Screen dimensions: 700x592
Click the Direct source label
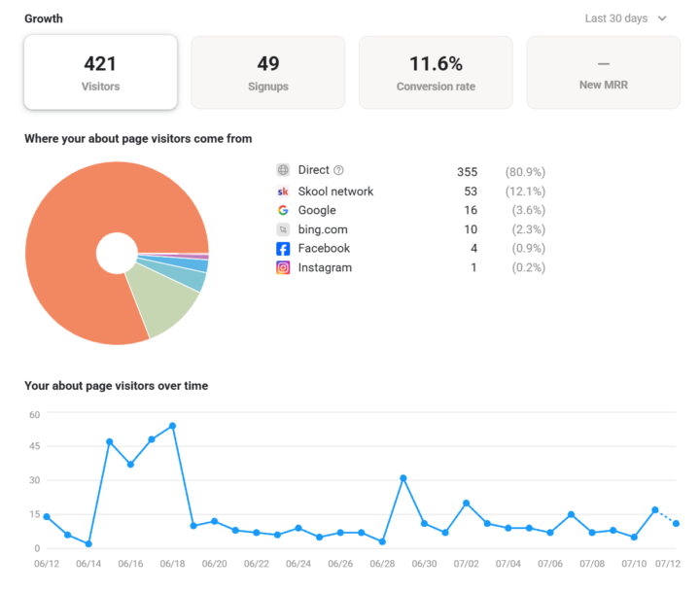click(314, 170)
